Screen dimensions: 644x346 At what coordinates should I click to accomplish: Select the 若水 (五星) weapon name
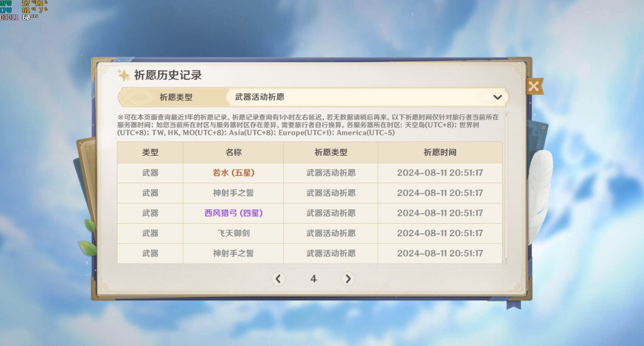(x=233, y=173)
